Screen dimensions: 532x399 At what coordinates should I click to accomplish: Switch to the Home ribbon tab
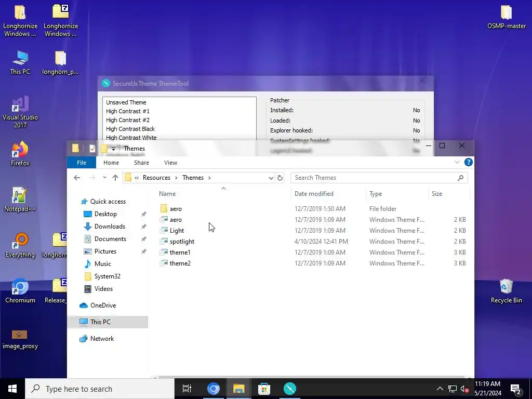[111, 163]
